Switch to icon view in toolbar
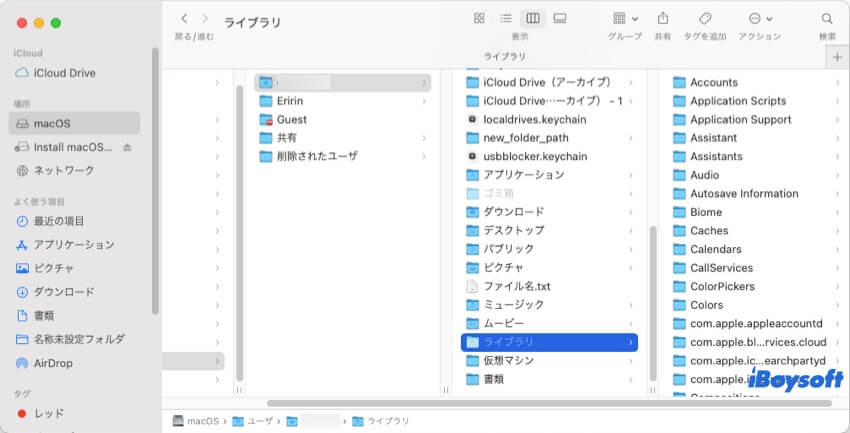The height and width of the screenshot is (433, 850). (479, 18)
